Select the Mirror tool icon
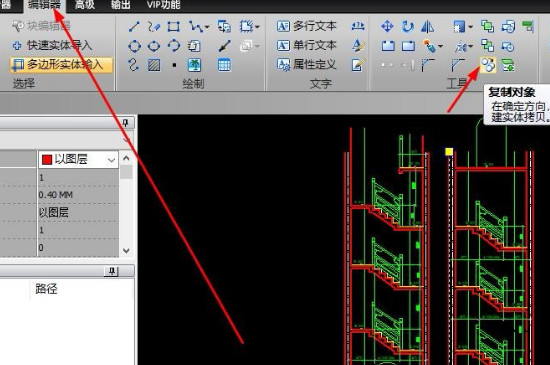This screenshot has height=365, width=550. [x=427, y=27]
